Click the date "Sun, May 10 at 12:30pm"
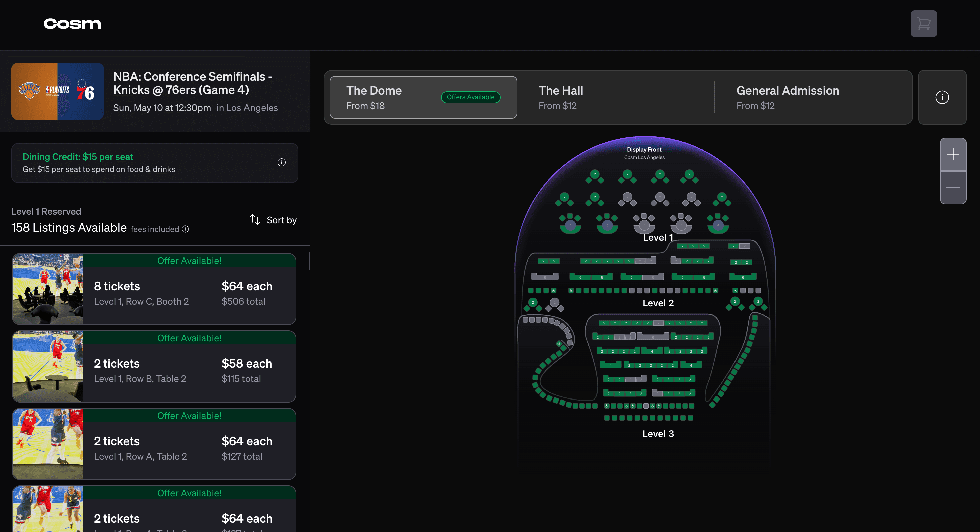980x532 pixels. [x=162, y=108]
